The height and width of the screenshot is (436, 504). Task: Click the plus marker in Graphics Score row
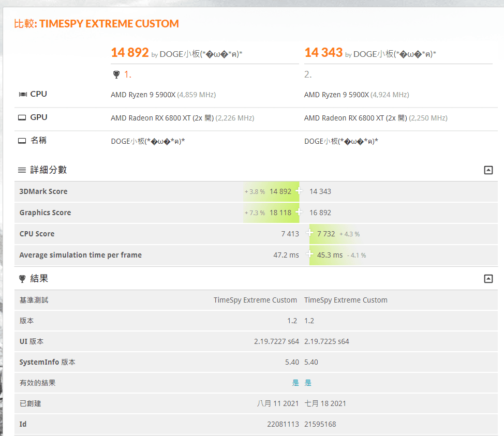click(x=299, y=212)
